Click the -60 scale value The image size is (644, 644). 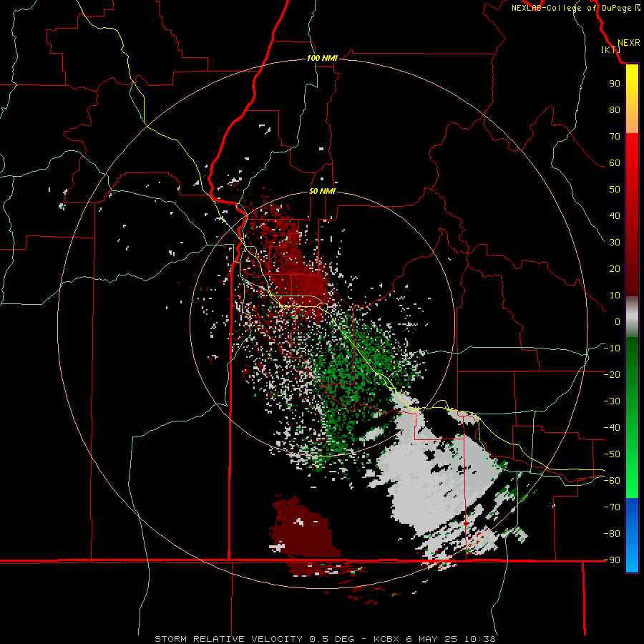pos(612,481)
